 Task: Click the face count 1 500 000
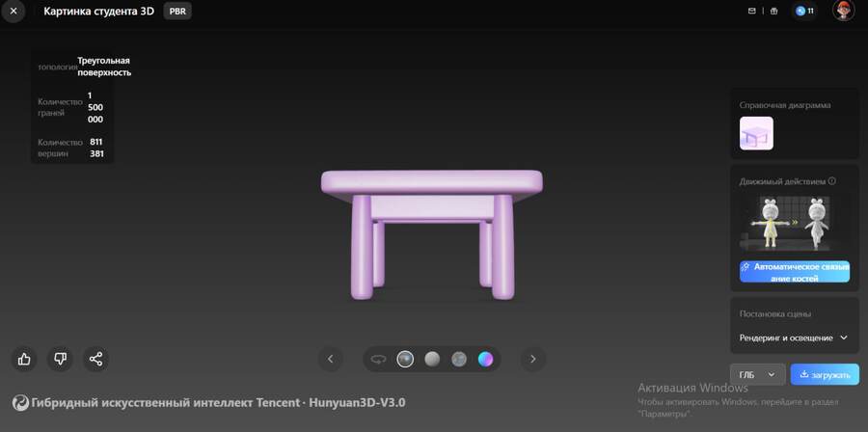[95, 107]
